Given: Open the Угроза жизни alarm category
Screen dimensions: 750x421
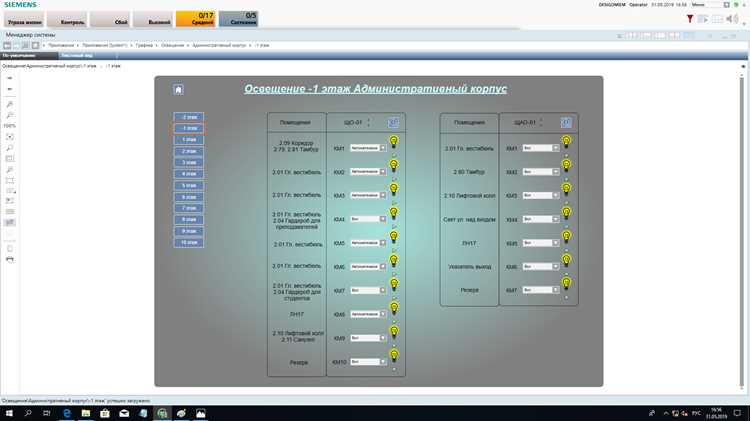Looking at the screenshot, I should (24, 19).
